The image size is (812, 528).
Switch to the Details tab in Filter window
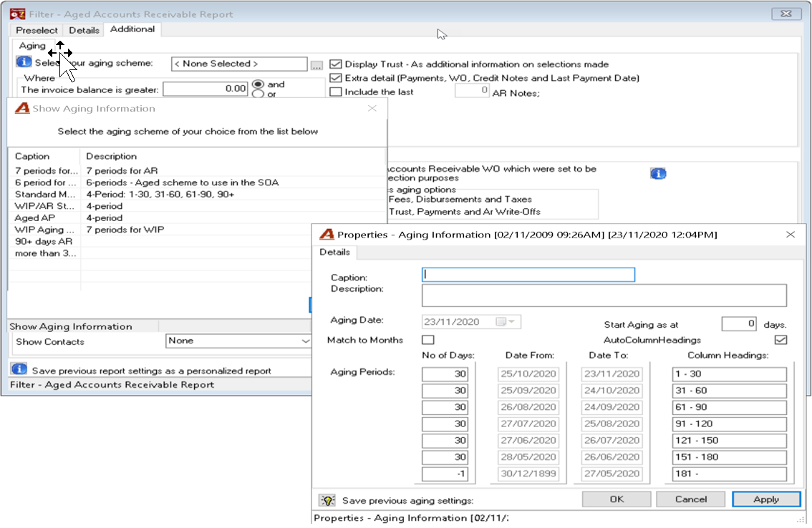[84, 30]
